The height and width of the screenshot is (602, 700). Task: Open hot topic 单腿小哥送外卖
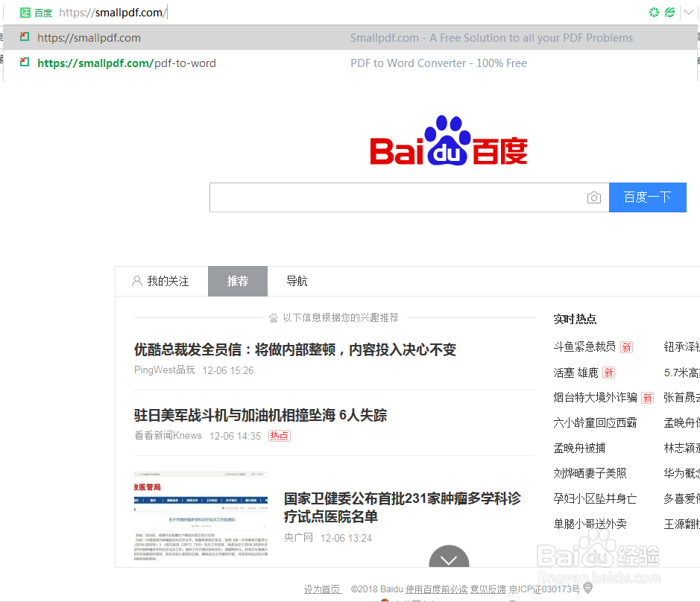click(590, 524)
